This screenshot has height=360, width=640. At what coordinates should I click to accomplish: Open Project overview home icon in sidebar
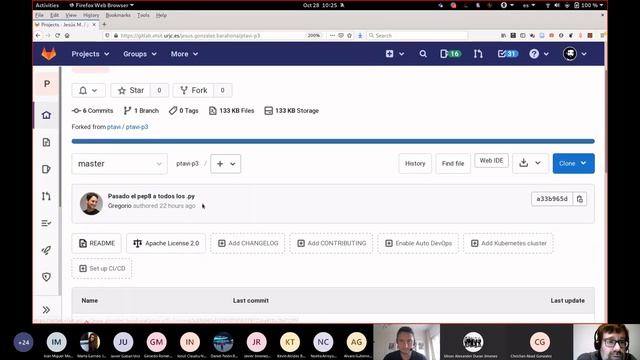[46, 115]
